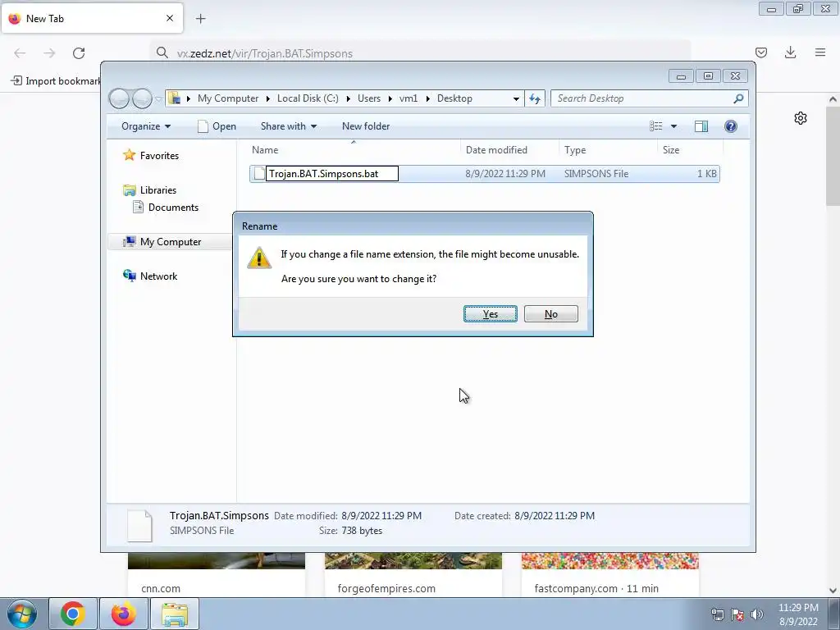The width and height of the screenshot is (840, 630).
Task: Click the warning icon in Rename dialog
Action: pyautogui.click(x=259, y=258)
